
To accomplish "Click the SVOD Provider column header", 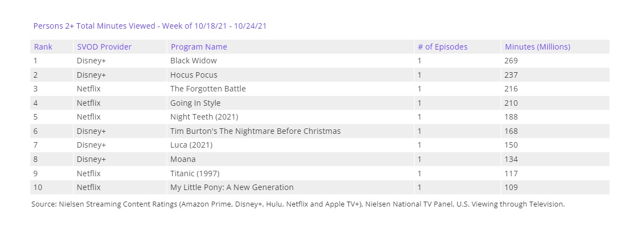I will pos(104,47).
